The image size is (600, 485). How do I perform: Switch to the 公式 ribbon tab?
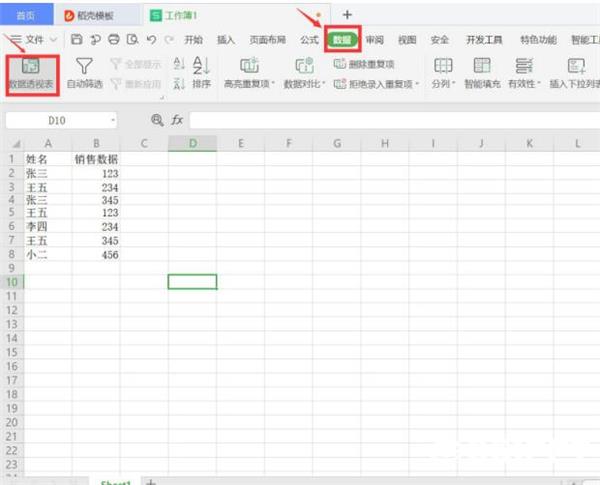tap(310, 39)
